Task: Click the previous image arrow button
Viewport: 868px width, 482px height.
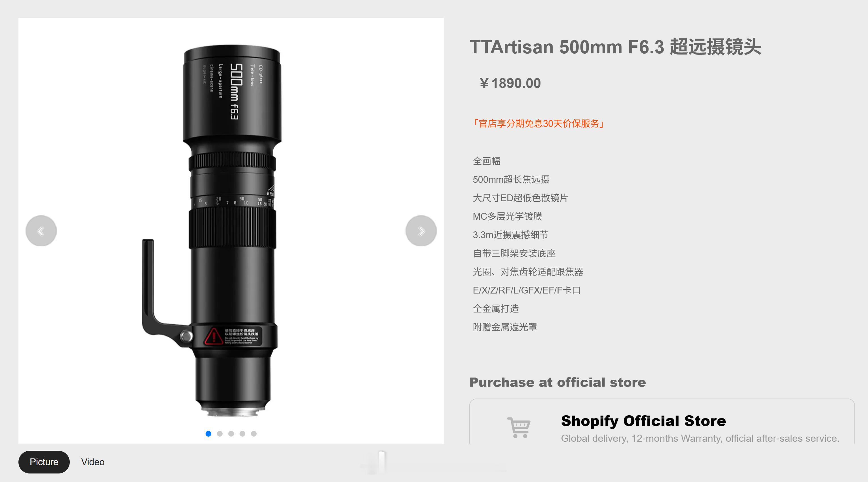Action: point(41,231)
